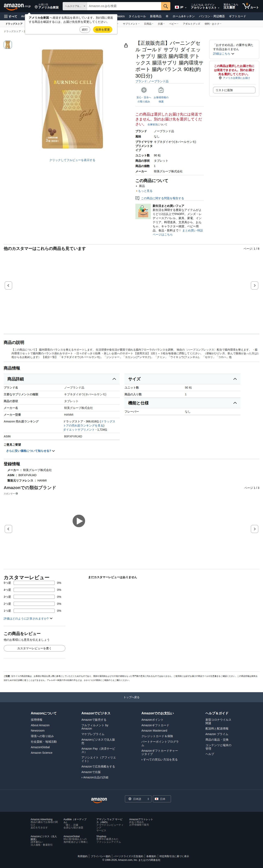Image resolution: width=263 pixels, height=868 pixels.
Task: Open the shopping cart (カート)
Action: coord(250,6)
